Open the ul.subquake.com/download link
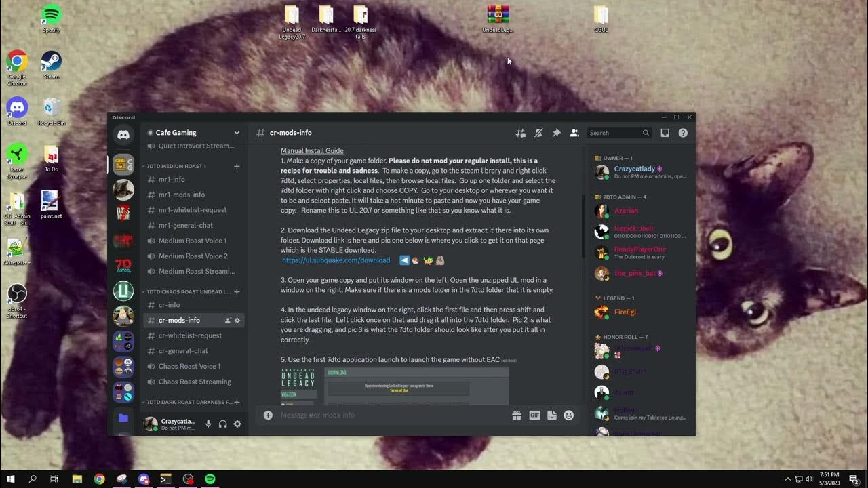 tap(336, 260)
